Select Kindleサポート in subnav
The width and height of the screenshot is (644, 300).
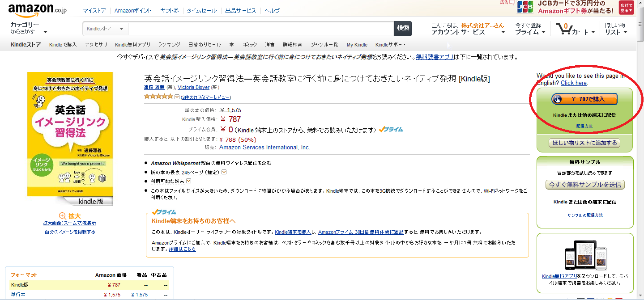[390, 45]
